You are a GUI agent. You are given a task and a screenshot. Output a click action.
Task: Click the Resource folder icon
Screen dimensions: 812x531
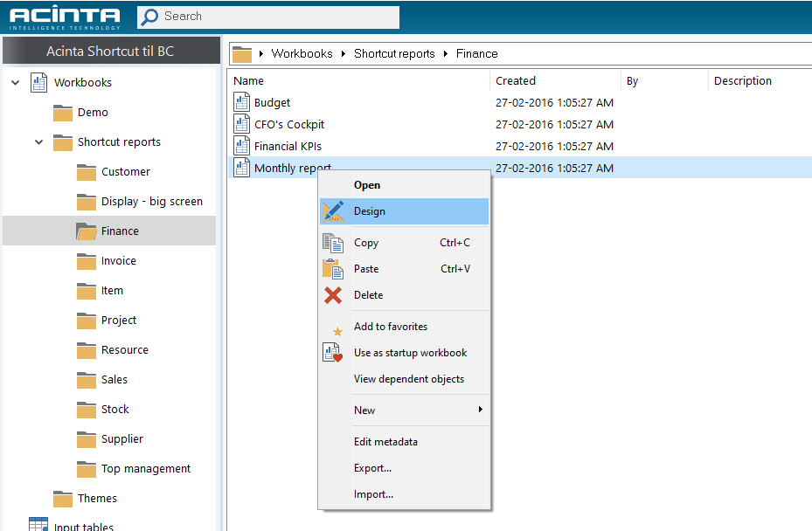click(x=87, y=350)
